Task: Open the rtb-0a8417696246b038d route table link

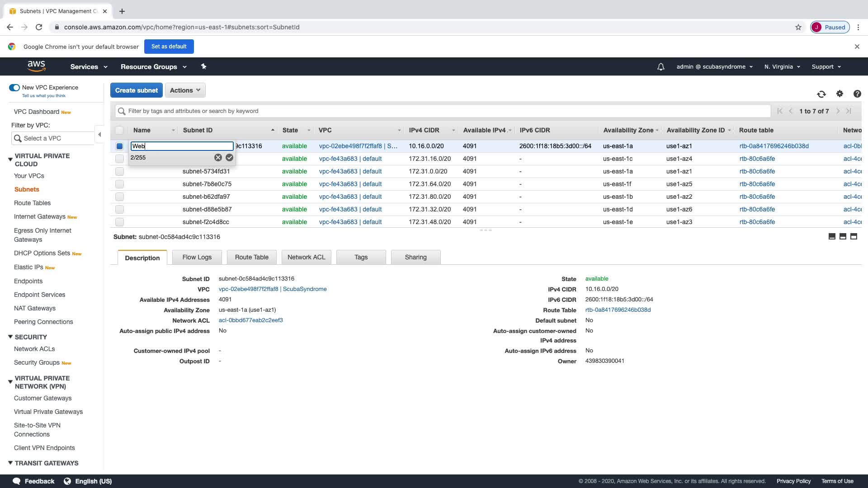Action: point(774,146)
